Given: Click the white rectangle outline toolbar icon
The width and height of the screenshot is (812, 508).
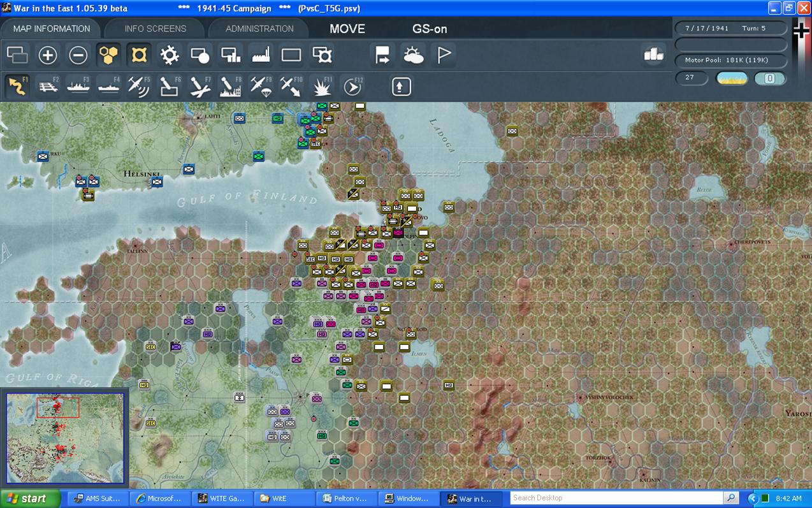Looking at the screenshot, I should [x=291, y=55].
